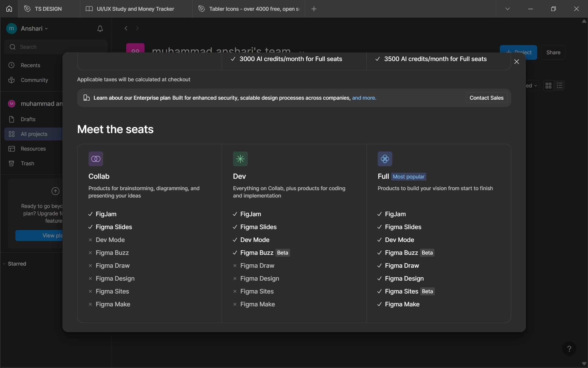Screen dimensions: 588x368
Task: Click the Contact Sales button
Action: 486,98
